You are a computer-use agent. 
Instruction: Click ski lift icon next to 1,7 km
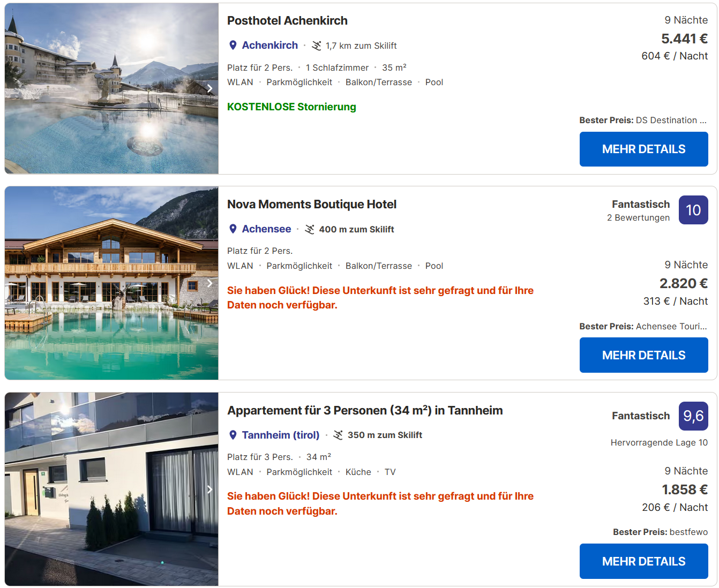click(317, 46)
